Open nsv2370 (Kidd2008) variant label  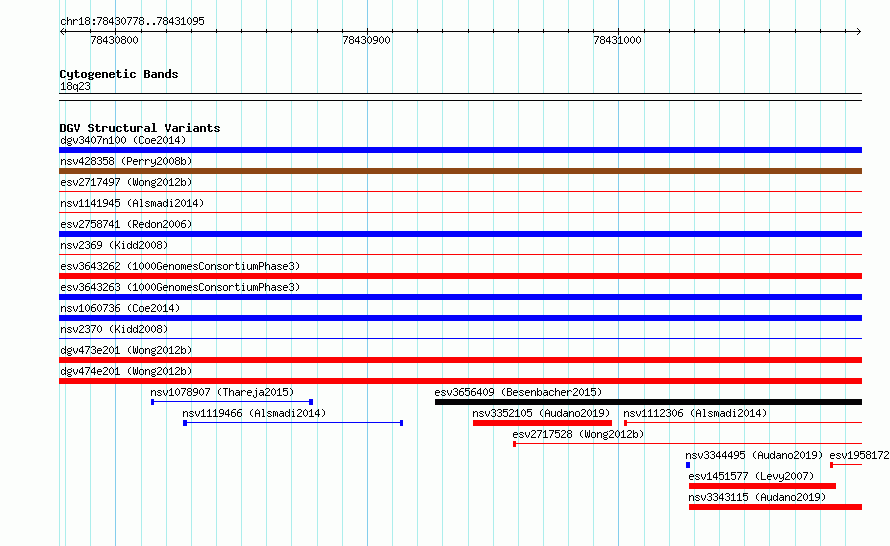pos(114,329)
